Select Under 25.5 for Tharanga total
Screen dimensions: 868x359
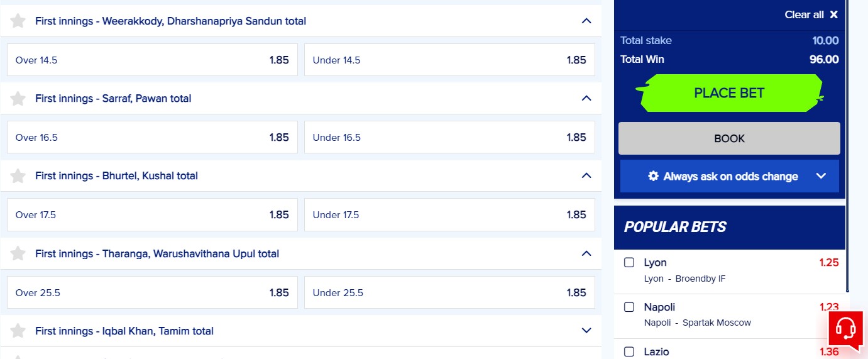pyautogui.click(x=449, y=292)
